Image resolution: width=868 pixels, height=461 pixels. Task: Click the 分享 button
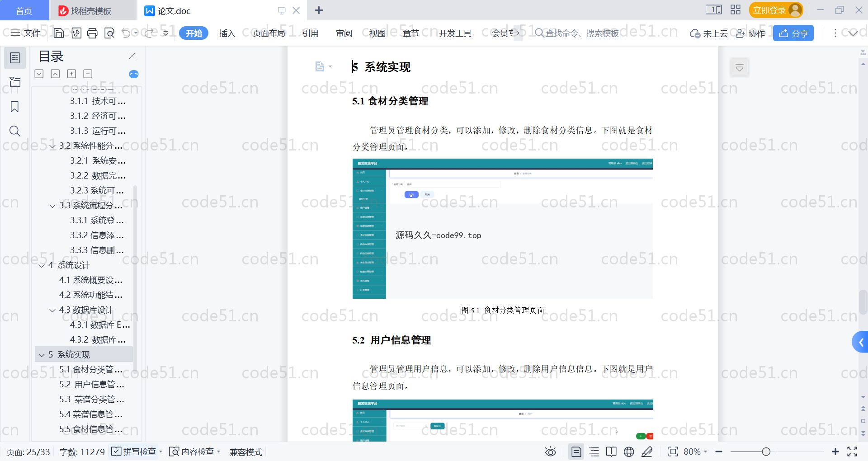click(793, 33)
